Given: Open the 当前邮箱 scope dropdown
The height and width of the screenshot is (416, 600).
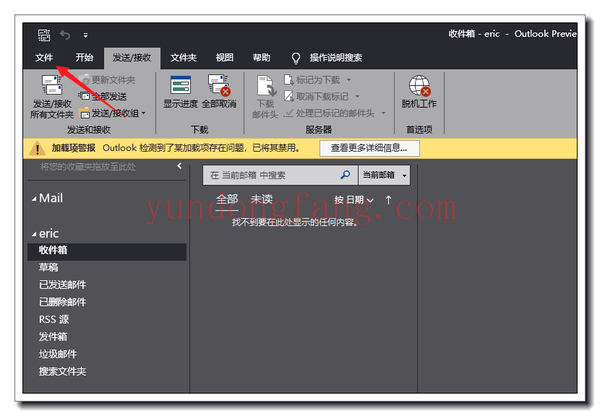Looking at the screenshot, I should 384,175.
